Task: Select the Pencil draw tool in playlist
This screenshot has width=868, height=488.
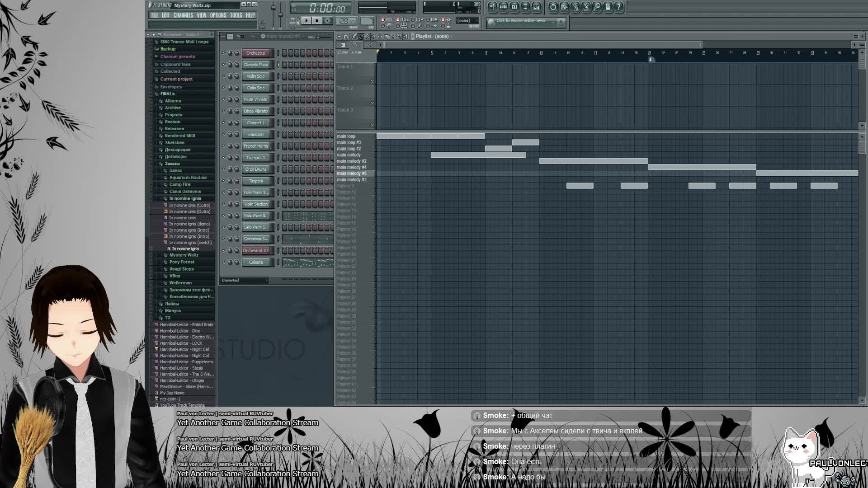Action: click(x=354, y=37)
